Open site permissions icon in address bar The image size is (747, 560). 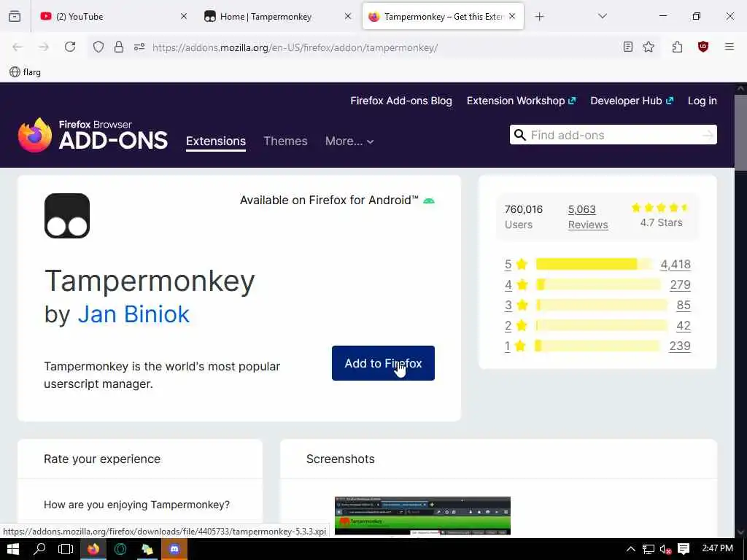click(x=139, y=47)
